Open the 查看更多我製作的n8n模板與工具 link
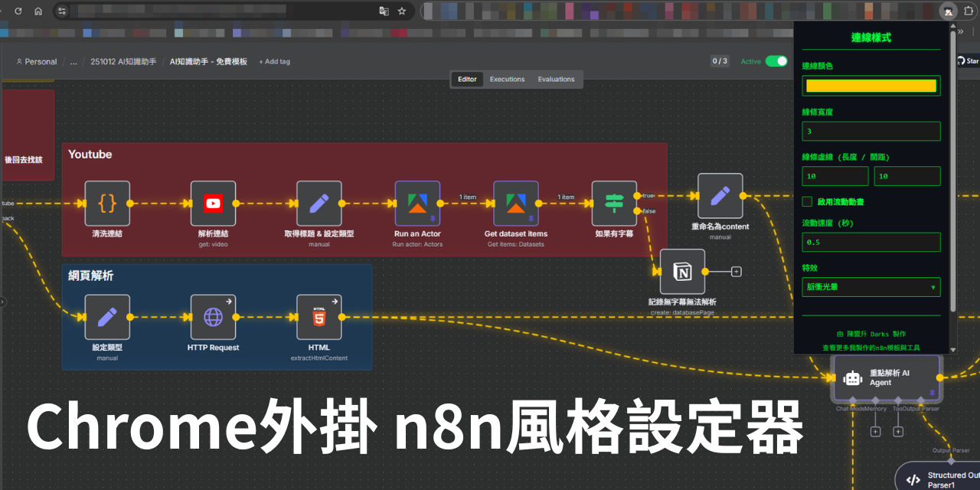The image size is (980, 490). pos(871,346)
